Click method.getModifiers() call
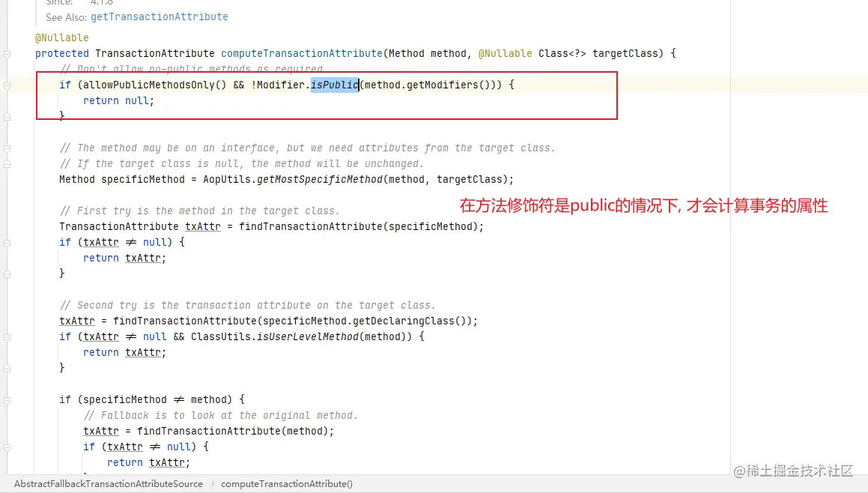 [430, 85]
